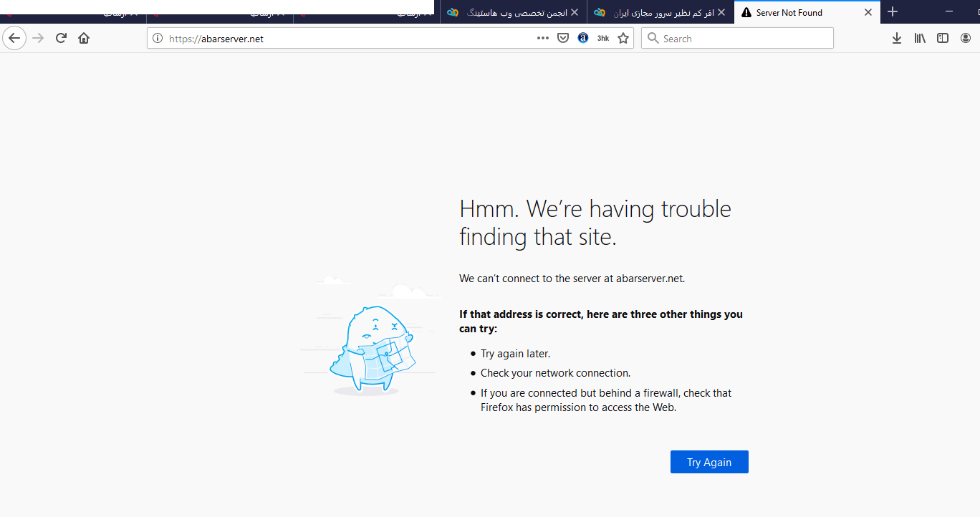Click the warning icon on Server Not Found tab
This screenshot has height=517, width=980.
coord(746,12)
